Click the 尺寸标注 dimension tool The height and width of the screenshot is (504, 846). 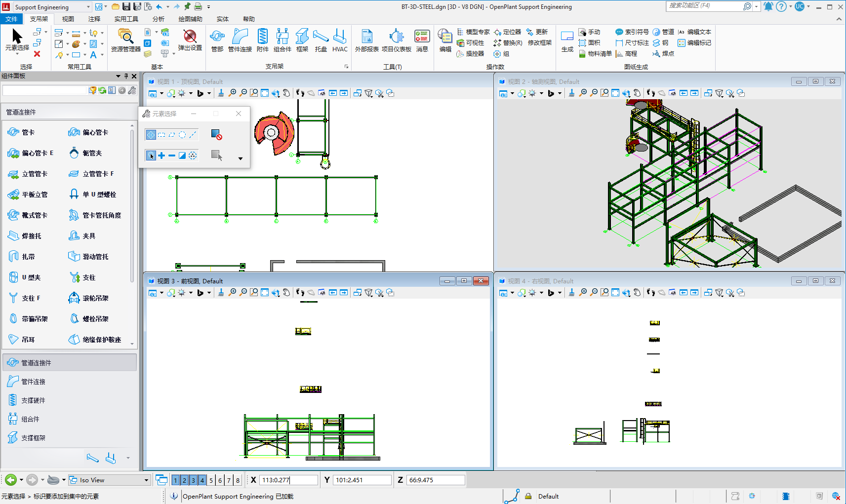pyautogui.click(x=632, y=43)
